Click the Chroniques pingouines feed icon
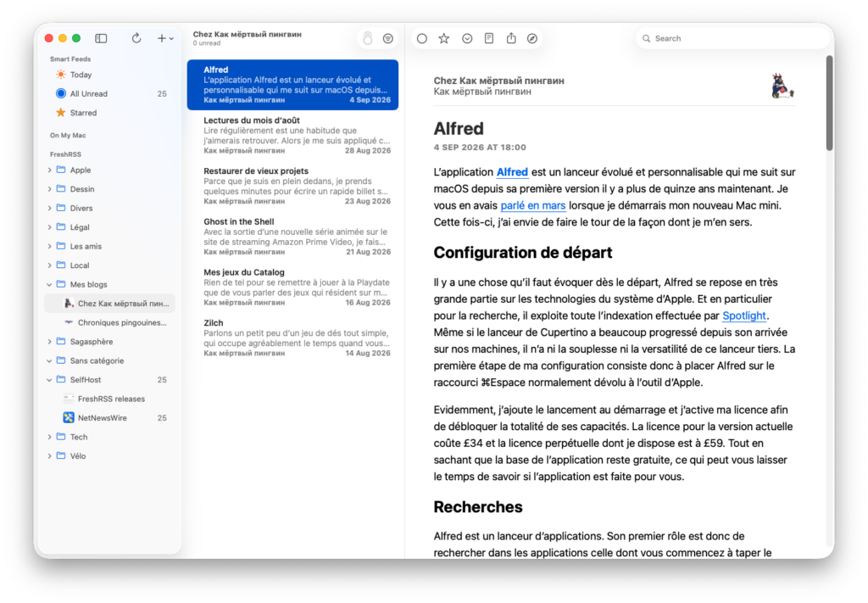The image size is (868, 603). pos(69,322)
